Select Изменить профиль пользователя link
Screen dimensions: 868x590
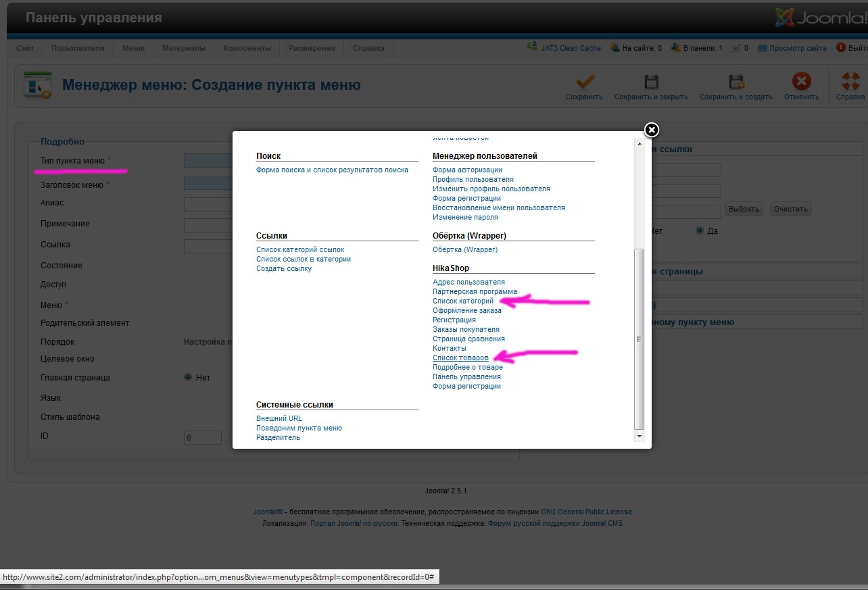[x=491, y=189]
